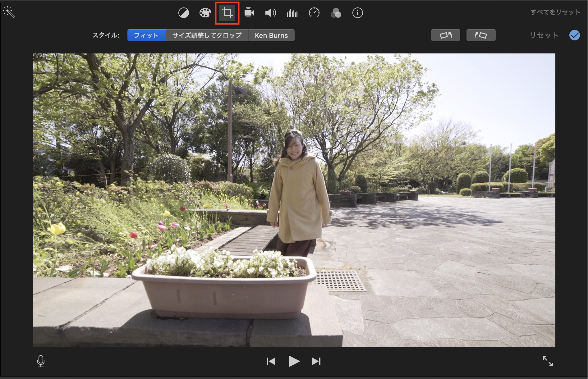Skip to the next clip
Viewport: 588px width, 379px height.
(316, 361)
